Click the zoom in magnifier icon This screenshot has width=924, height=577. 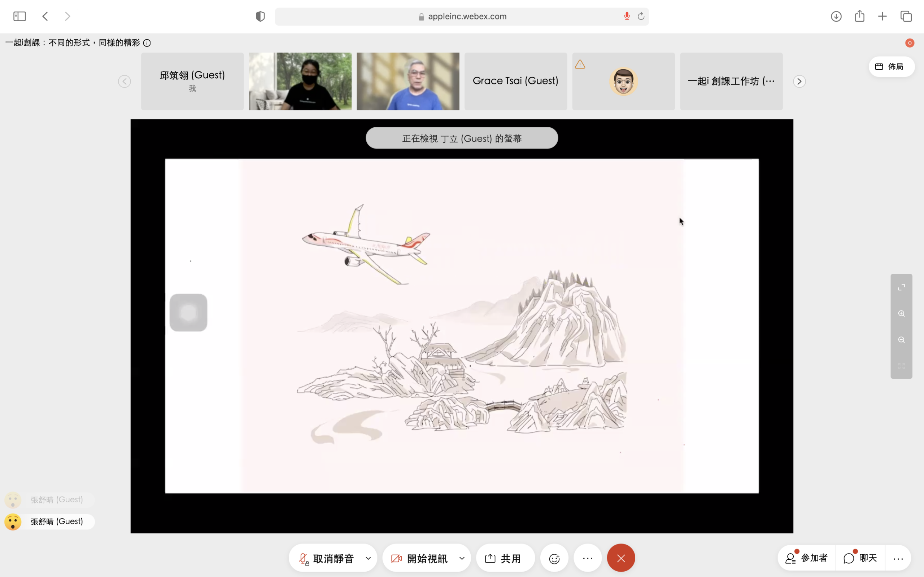tap(902, 314)
